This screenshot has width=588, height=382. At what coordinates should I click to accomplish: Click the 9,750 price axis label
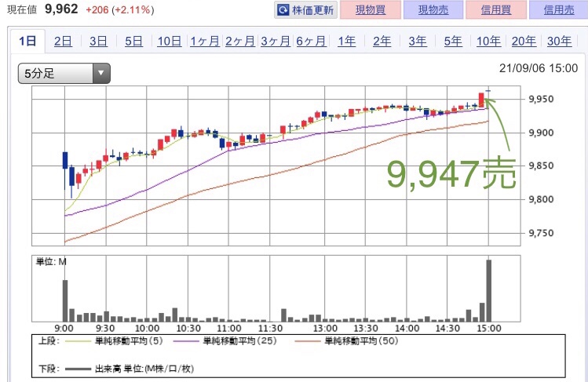coord(541,233)
